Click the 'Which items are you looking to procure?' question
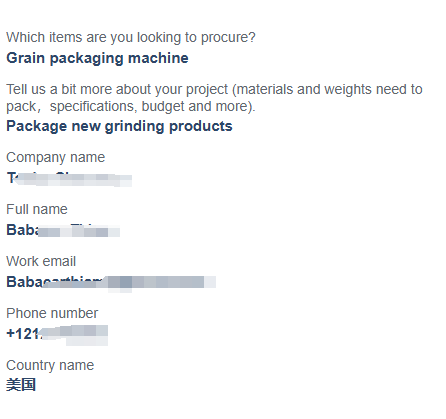Viewport: 446px width, 419px height. coord(131,37)
